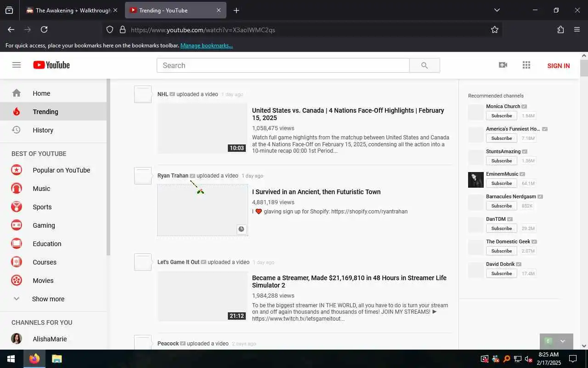588x368 pixels.
Task: Click the Popular on YouTube icon
Action: 17,170
